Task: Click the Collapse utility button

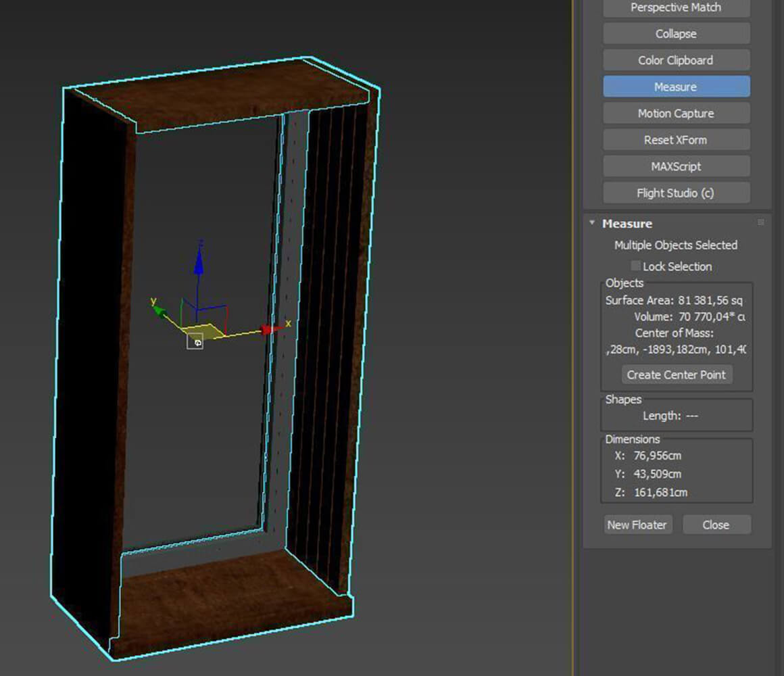Action: pos(676,34)
